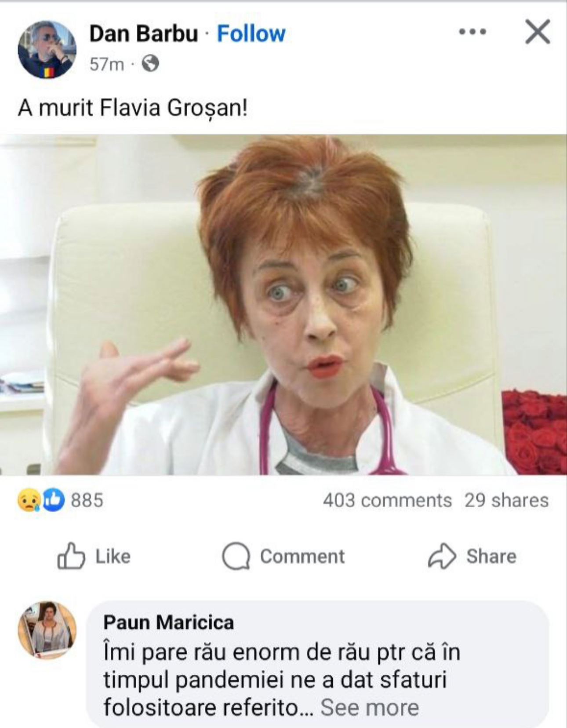Open Paun Maricica's profile name link
The width and height of the screenshot is (567, 728).
[x=168, y=622]
